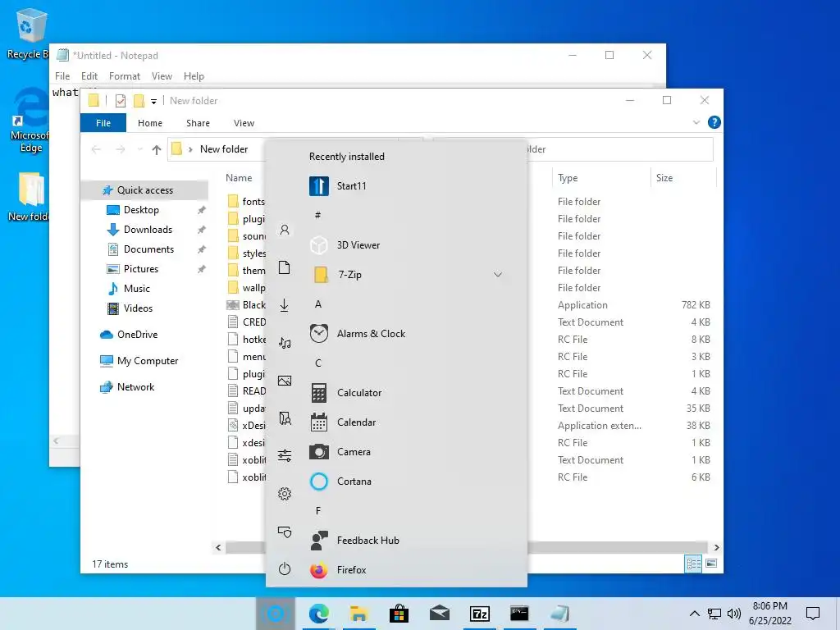Switch to Command Prompt on taskbar
Screen dimensions: 840x630
pyautogui.click(x=519, y=614)
